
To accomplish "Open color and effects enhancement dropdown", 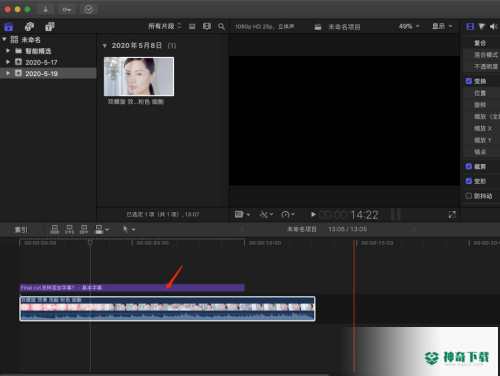I will pyautogui.click(x=266, y=214).
